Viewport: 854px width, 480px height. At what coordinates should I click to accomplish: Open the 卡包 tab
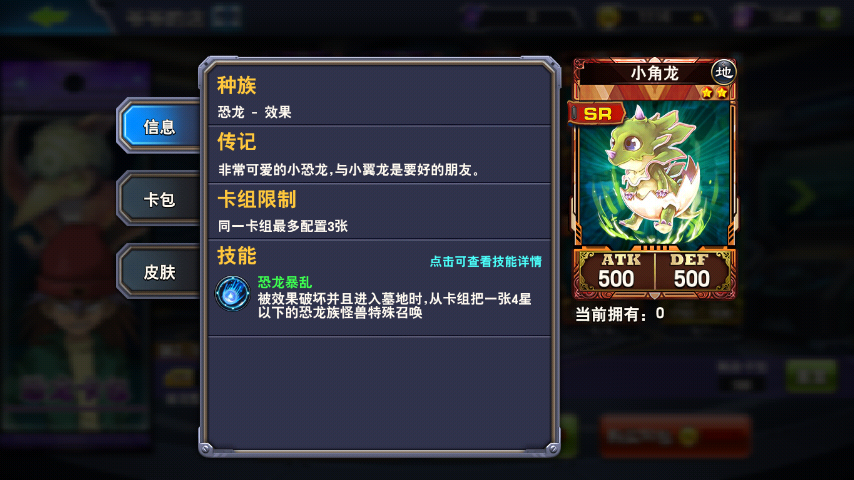(x=159, y=199)
